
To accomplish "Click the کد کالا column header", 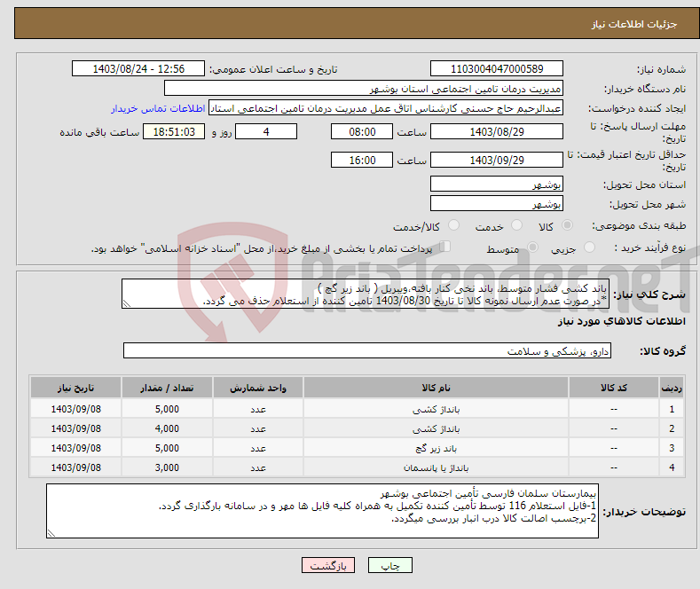I will pyautogui.click(x=613, y=388).
